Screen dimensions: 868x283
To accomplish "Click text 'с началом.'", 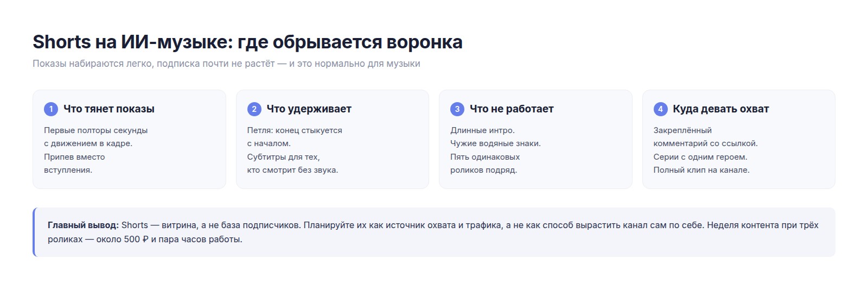I will tap(269, 143).
